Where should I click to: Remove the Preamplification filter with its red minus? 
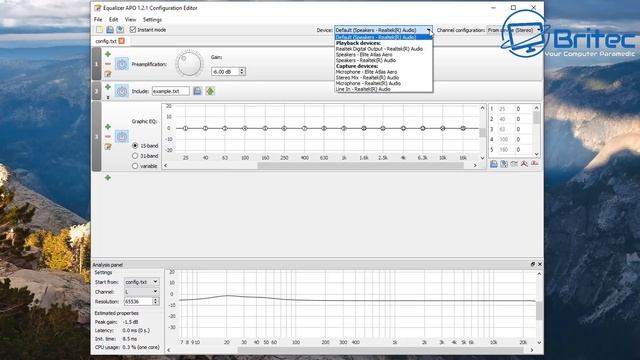108,64
